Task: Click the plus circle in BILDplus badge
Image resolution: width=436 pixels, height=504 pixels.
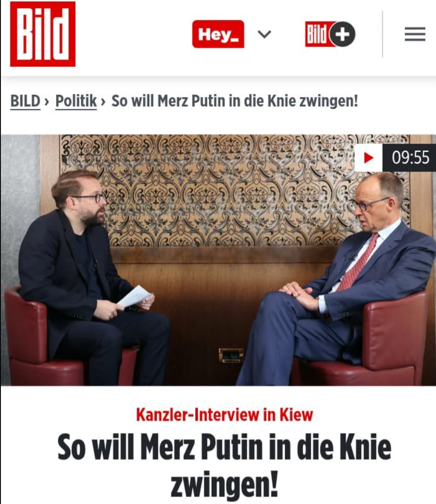Action: [342, 34]
